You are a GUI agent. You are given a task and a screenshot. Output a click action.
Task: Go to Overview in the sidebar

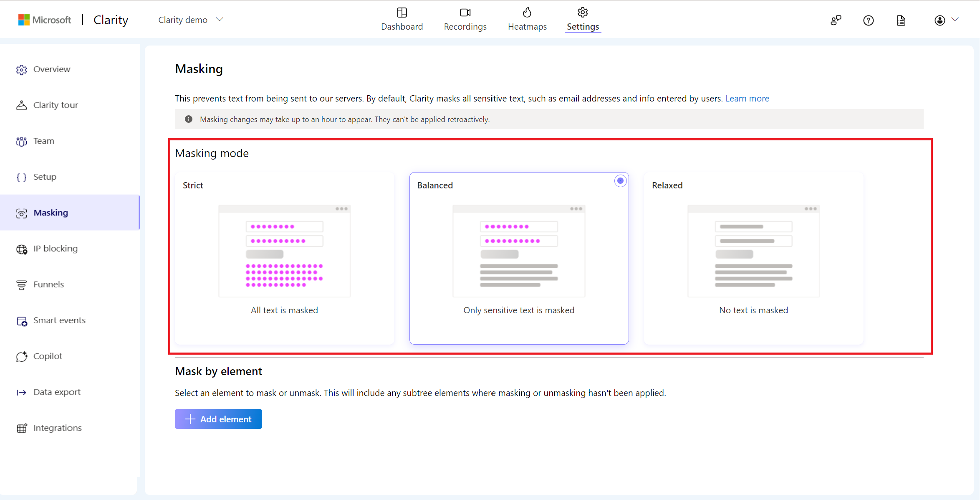click(70, 69)
